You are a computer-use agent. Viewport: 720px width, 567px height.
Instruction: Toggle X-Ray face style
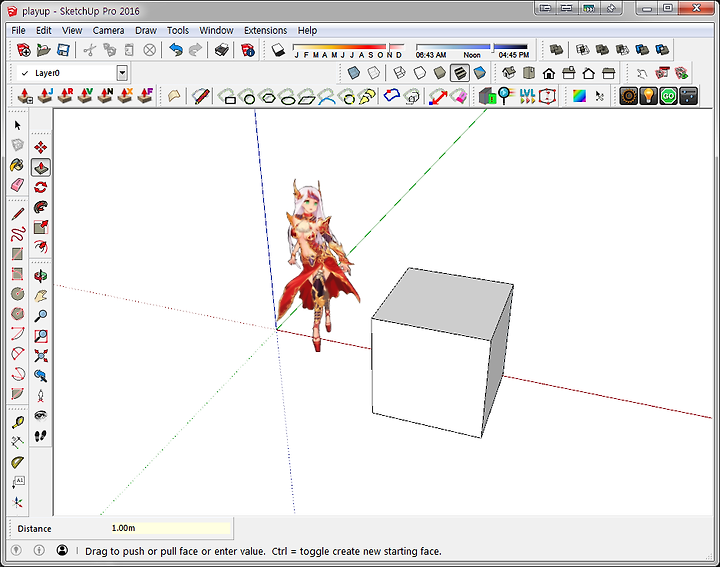(354, 73)
